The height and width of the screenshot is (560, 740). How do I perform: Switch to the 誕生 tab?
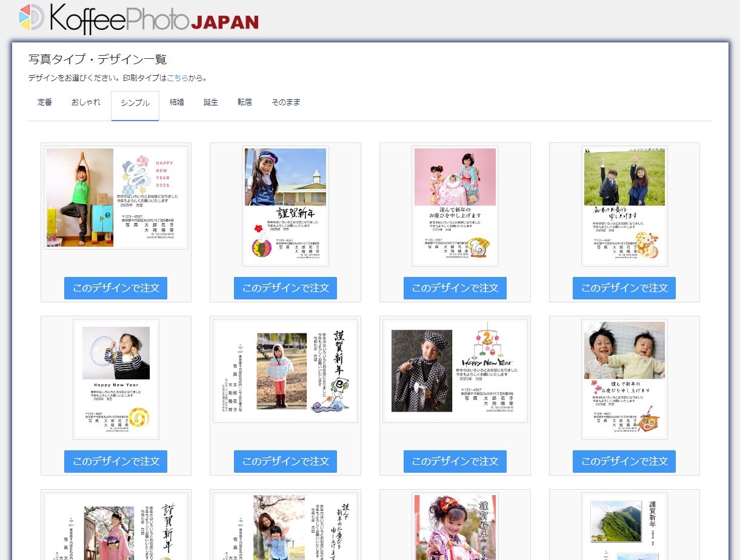coord(211,102)
